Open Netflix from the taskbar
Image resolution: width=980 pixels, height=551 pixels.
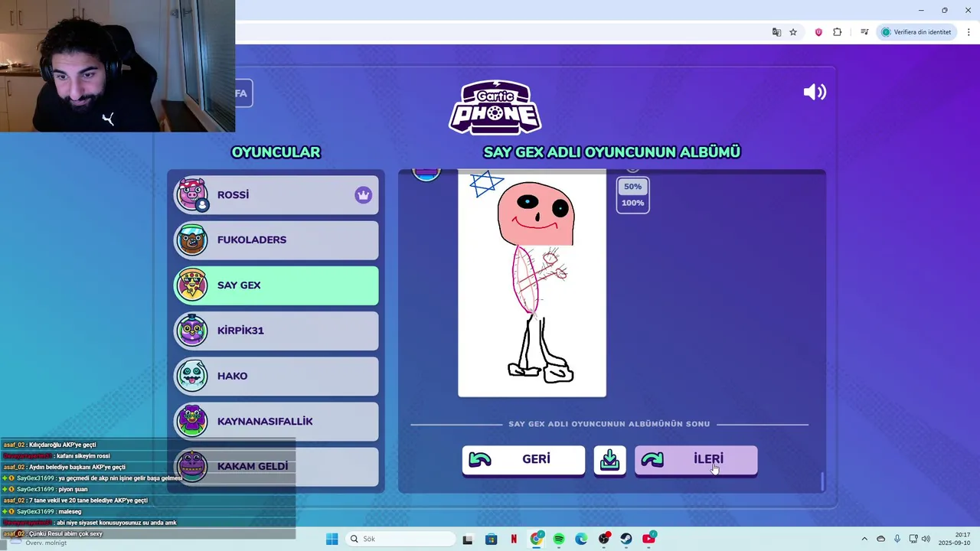click(x=514, y=539)
